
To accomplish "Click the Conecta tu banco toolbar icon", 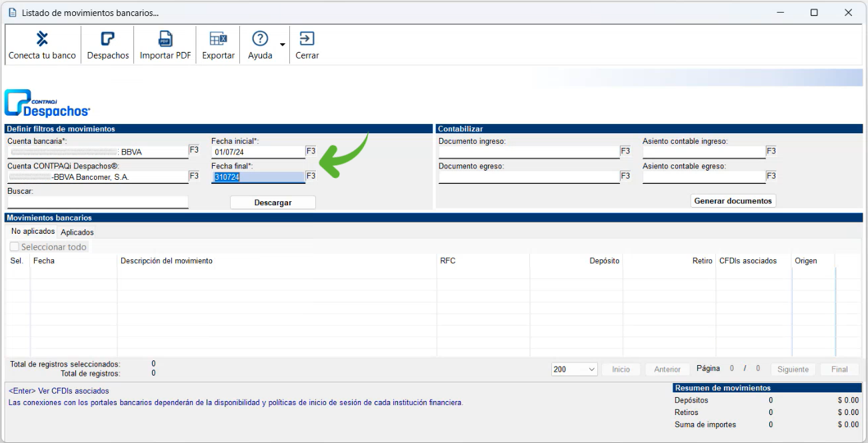I will [x=42, y=39].
